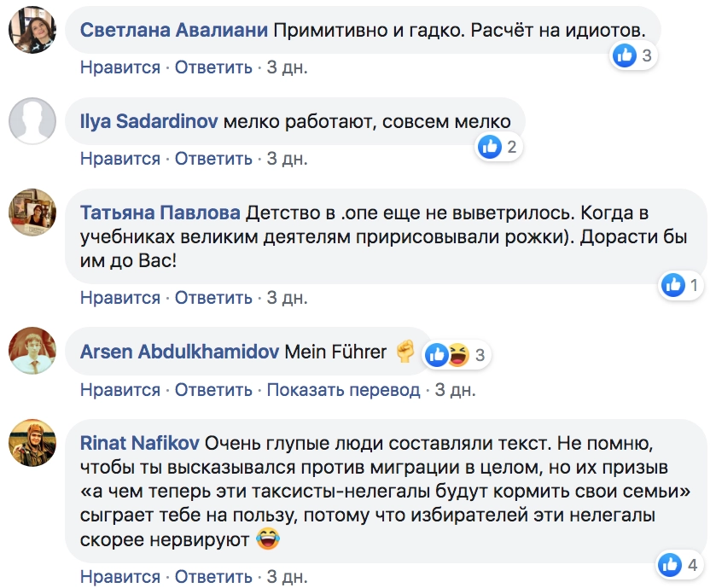Click like reaction icon on Светлана Авалиани's comment
This screenshot has width=716, height=588.
click(x=626, y=56)
